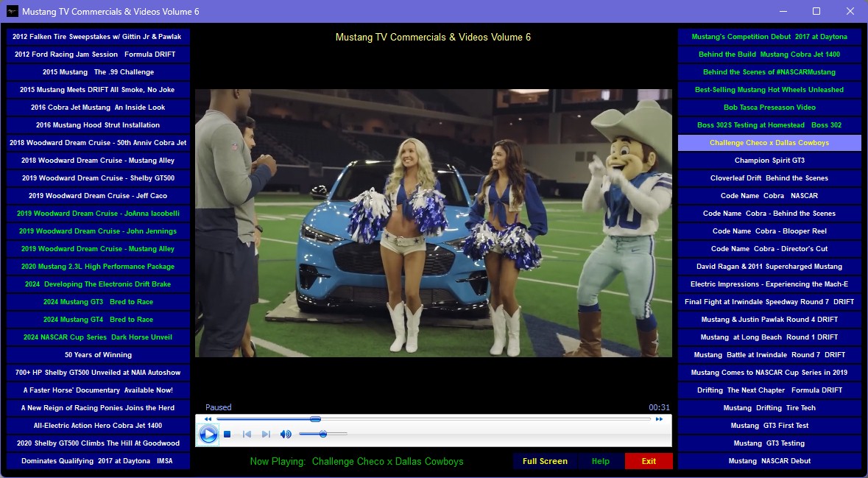Open Cloverleaf Drift Behind the Scenes
The width and height of the screenshot is (868, 478).
pyautogui.click(x=769, y=178)
